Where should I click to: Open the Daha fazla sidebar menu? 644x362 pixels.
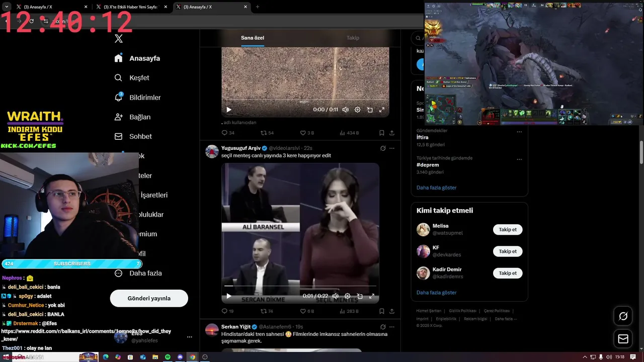138,274
